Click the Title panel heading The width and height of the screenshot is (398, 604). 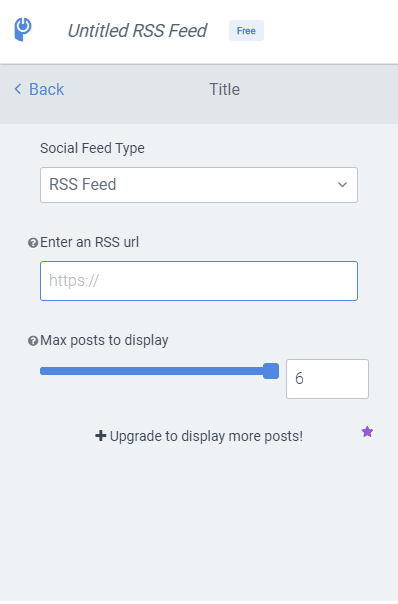point(224,89)
